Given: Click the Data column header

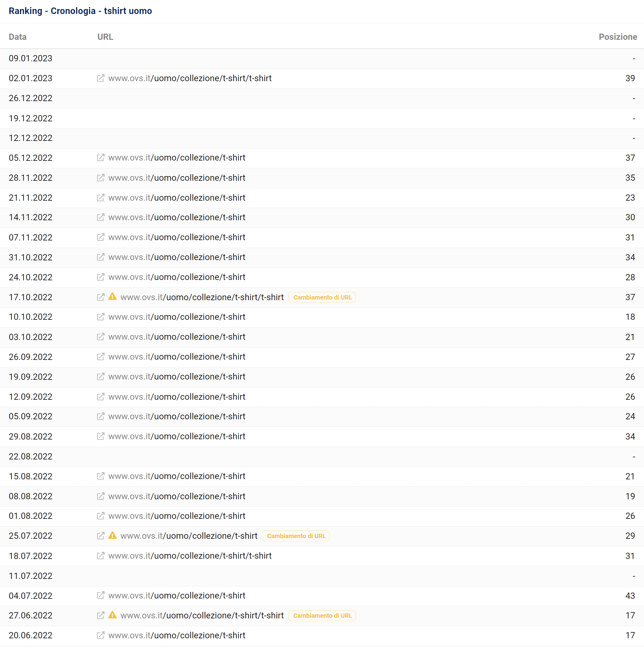Looking at the screenshot, I should (x=18, y=37).
